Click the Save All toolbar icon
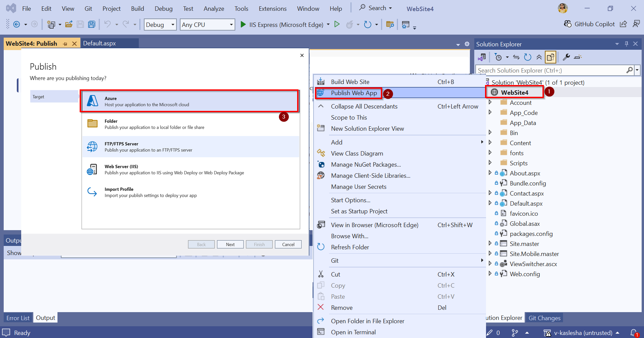 [91, 24]
